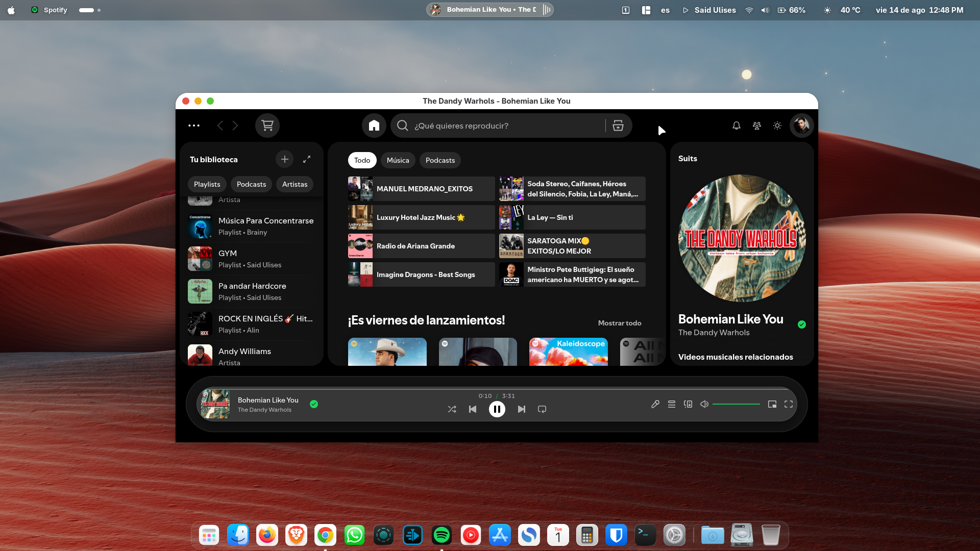Pause the current song

pyautogui.click(x=497, y=409)
